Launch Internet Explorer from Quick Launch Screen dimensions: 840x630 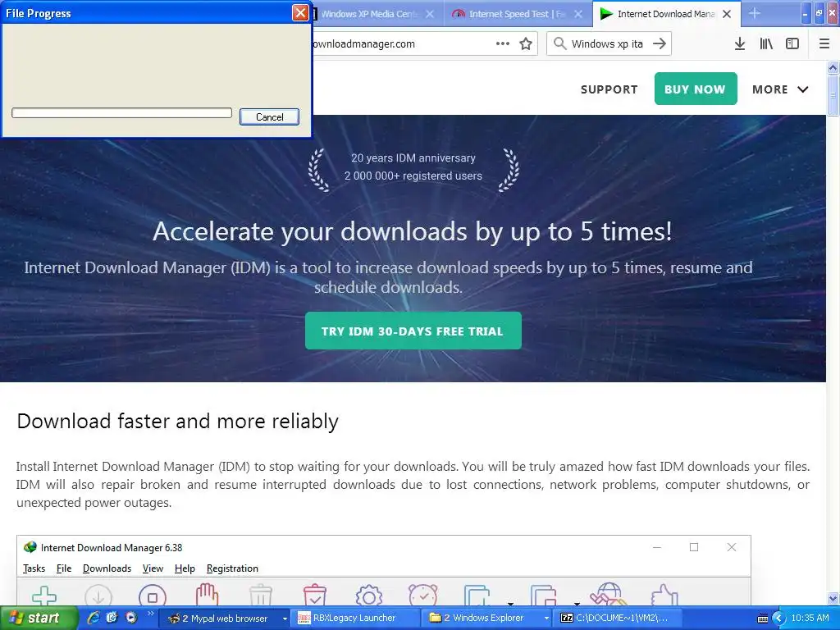click(x=94, y=618)
